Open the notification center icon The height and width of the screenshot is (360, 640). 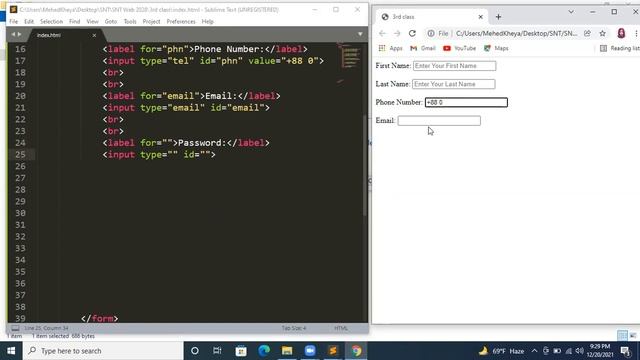tap(625, 351)
